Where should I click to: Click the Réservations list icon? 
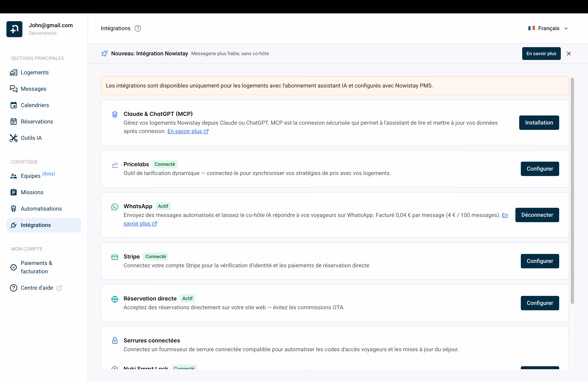click(x=14, y=122)
